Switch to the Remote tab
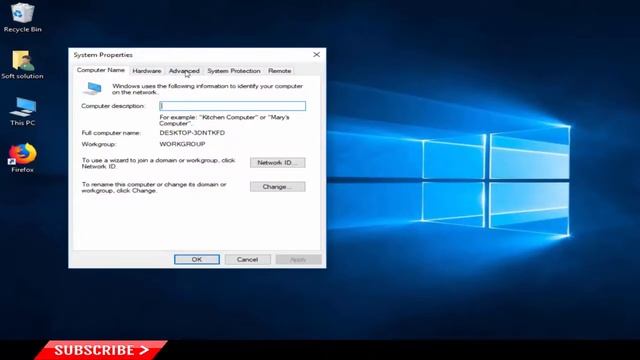This screenshot has width=640, height=360. coord(280,71)
